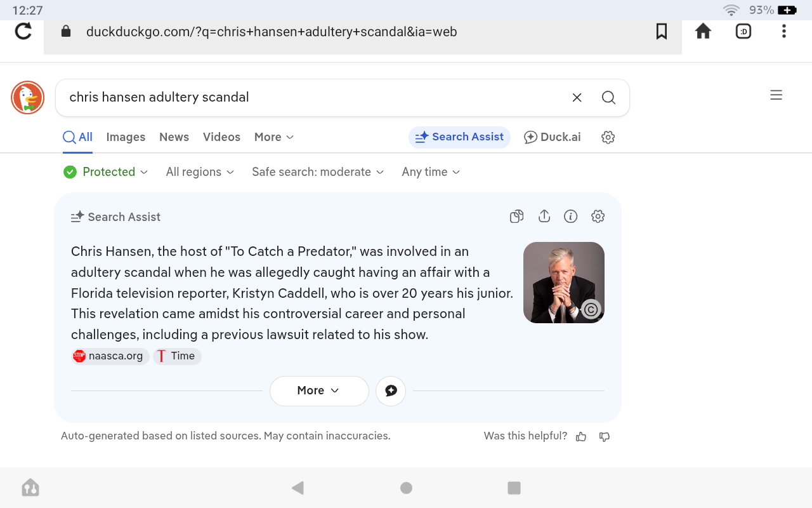Mark the answer helpful with thumbs up
This screenshot has height=508, width=812.
coord(581,436)
